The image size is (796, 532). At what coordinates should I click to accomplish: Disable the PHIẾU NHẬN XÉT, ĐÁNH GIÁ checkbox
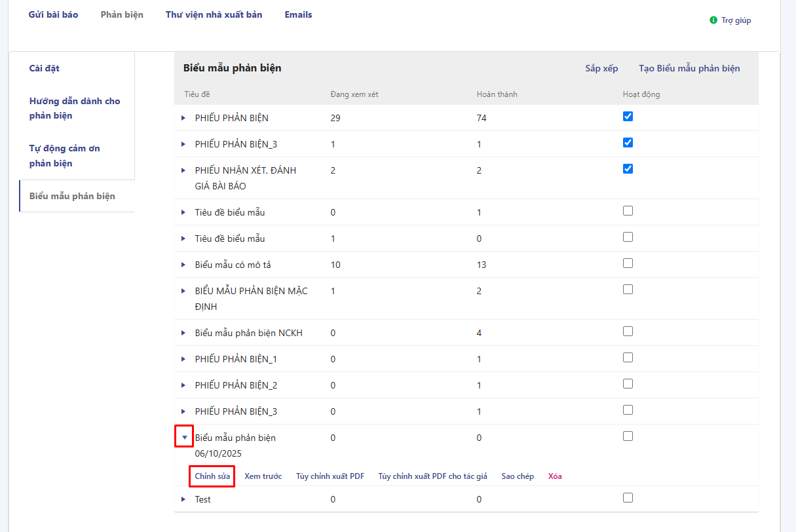click(x=628, y=169)
